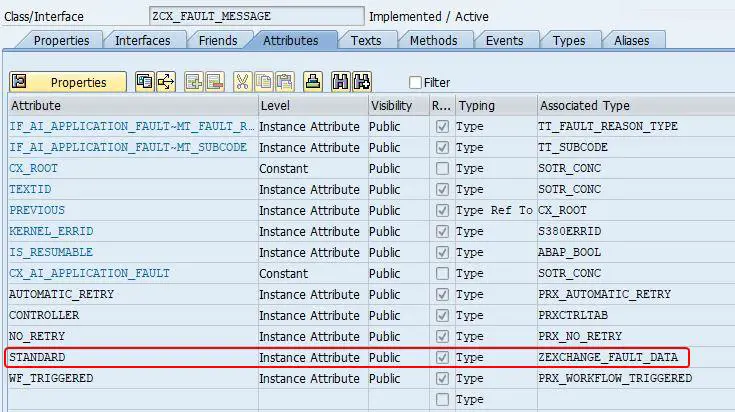Click the Visibility column header

[398, 105]
